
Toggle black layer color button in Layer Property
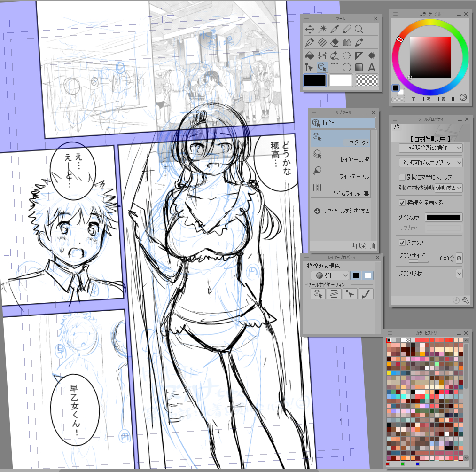pyautogui.click(x=356, y=275)
